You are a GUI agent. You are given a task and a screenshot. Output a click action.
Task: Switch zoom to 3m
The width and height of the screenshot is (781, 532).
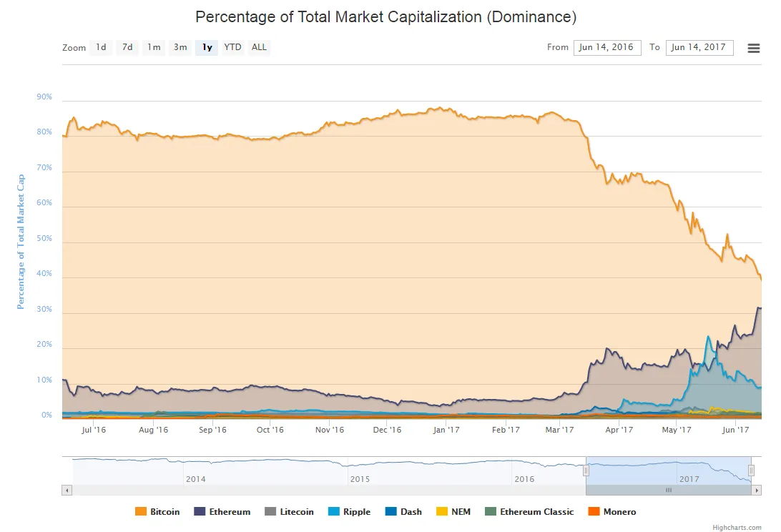[180, 47]
